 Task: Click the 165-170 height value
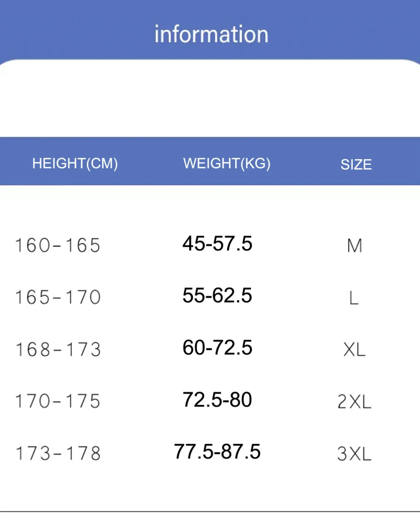[x=58, y=297]
